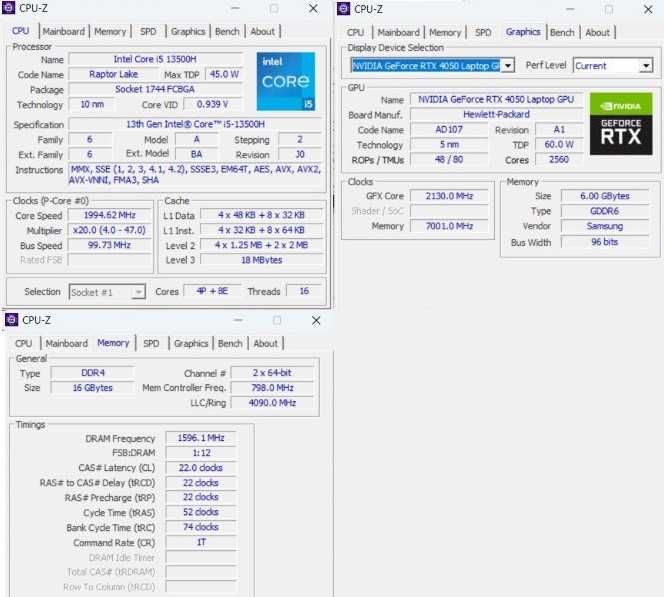Close the CPU tab CPU-Z window

pyautogui.click(x=313, y=8)
